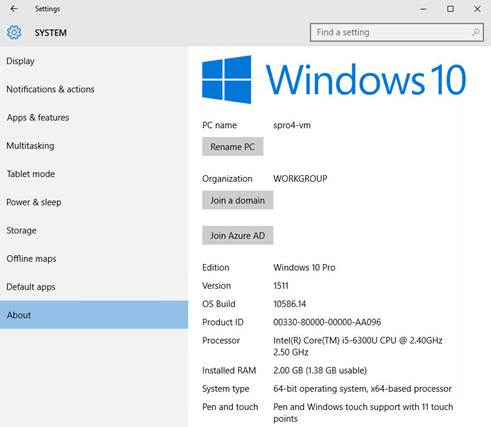This screenshot has width=491, height=427.
Task: Open the Multitasking settings page
Action: tap(94, 146)
